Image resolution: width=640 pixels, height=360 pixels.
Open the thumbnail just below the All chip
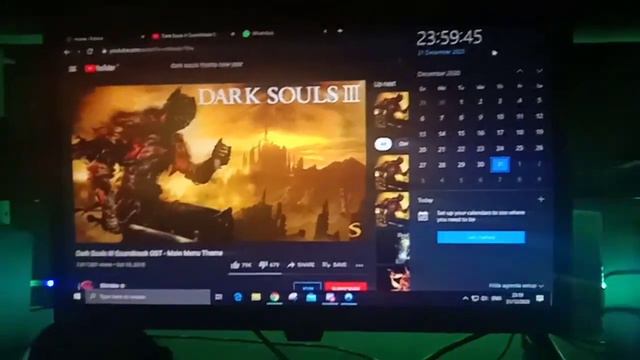(392, 172)
